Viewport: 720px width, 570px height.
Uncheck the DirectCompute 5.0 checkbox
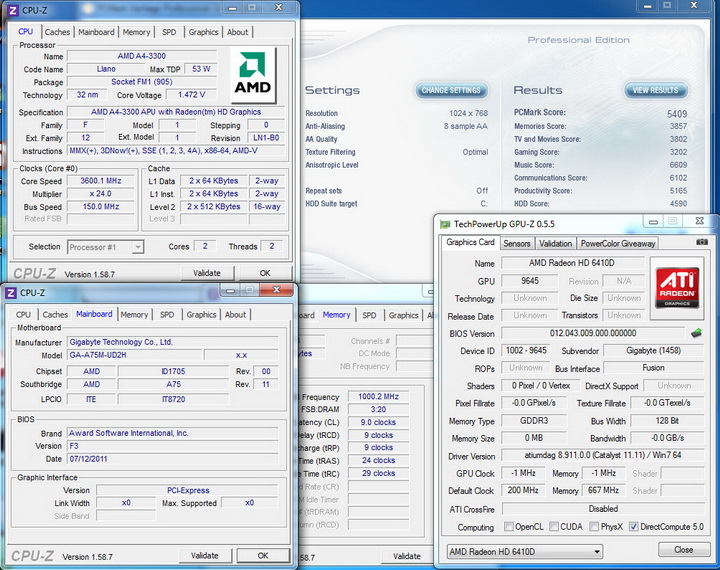click(x=634, y=527)
